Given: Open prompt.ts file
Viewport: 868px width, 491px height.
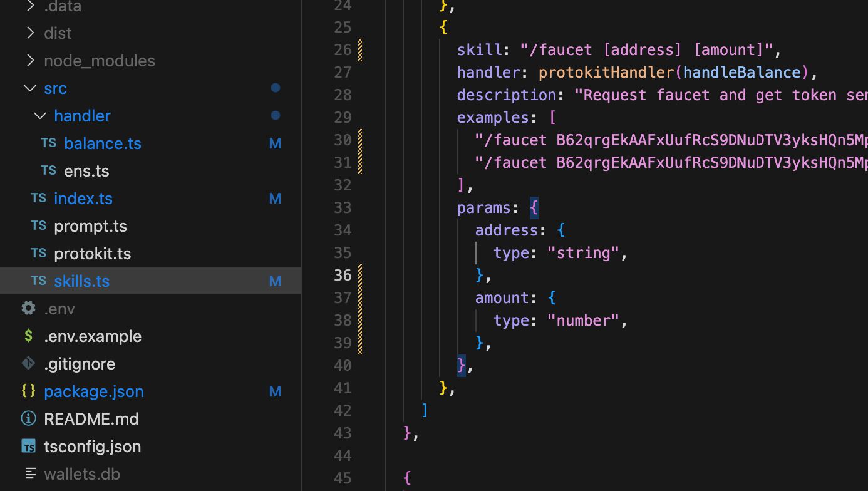Looking at the screenshot, I should [90, 226].
